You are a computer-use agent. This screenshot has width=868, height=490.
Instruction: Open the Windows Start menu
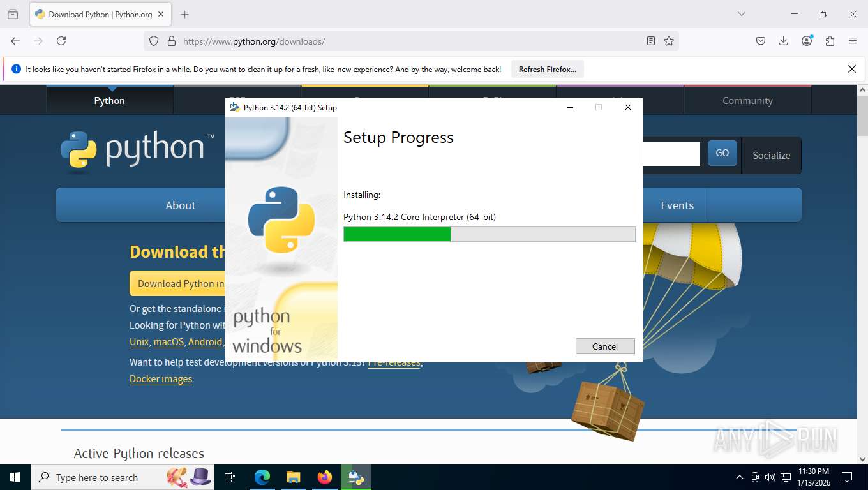click(x=15, y=477)
